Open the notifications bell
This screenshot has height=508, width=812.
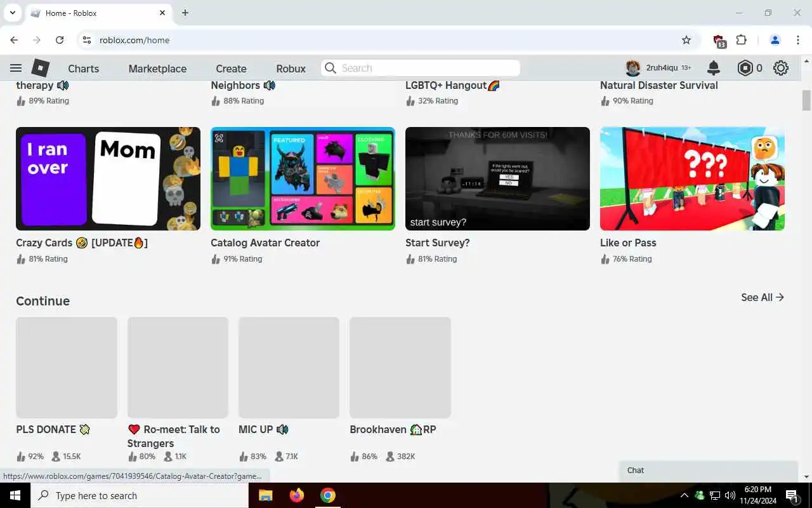[714, 68]
